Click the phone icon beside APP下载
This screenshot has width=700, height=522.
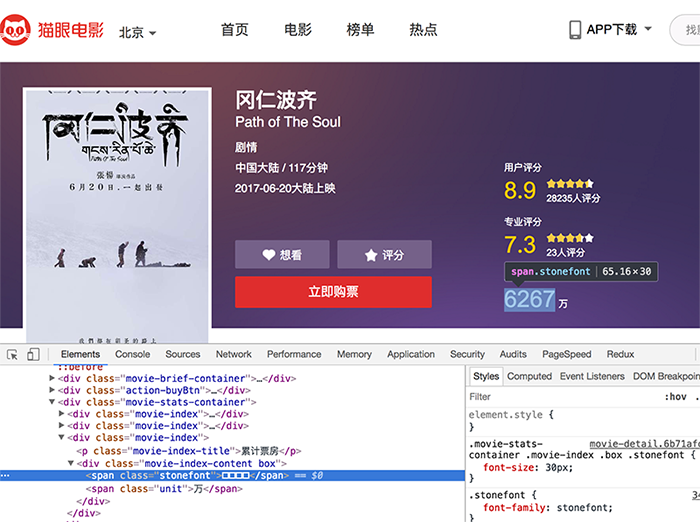pos(575,30)
